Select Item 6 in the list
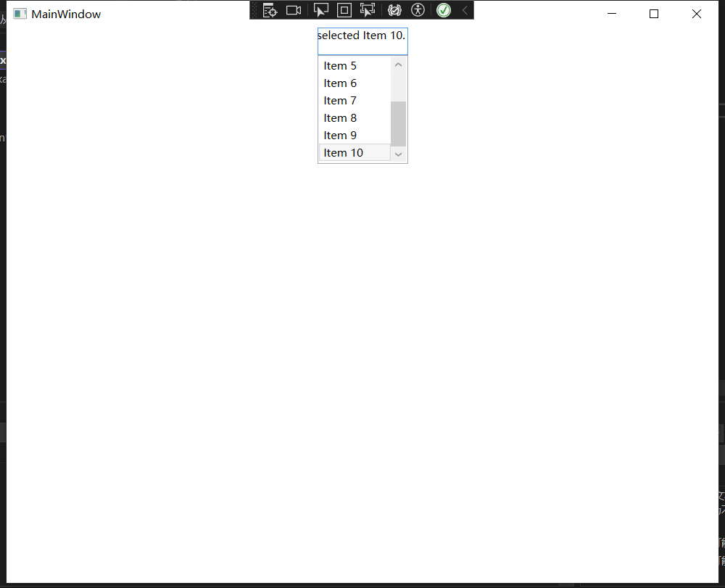Image resolution: width=725 pixels, height=588 pixels. coord(355,83)
